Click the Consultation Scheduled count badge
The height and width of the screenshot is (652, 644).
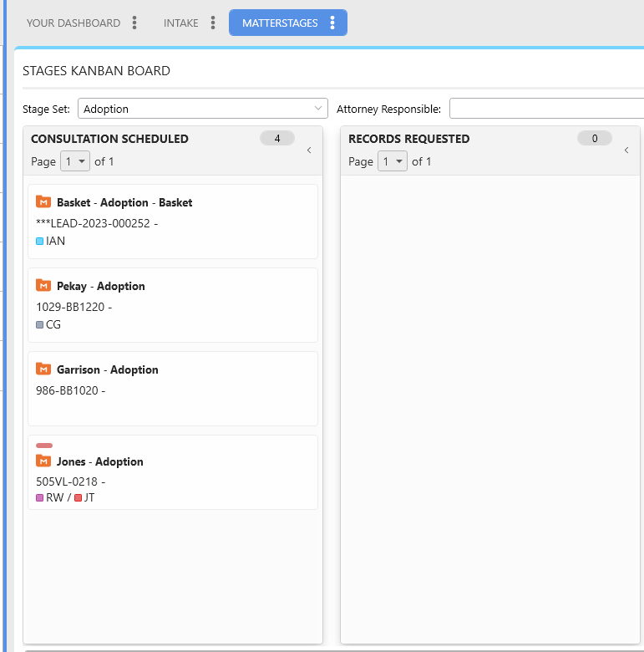click(x=276, y=139)
